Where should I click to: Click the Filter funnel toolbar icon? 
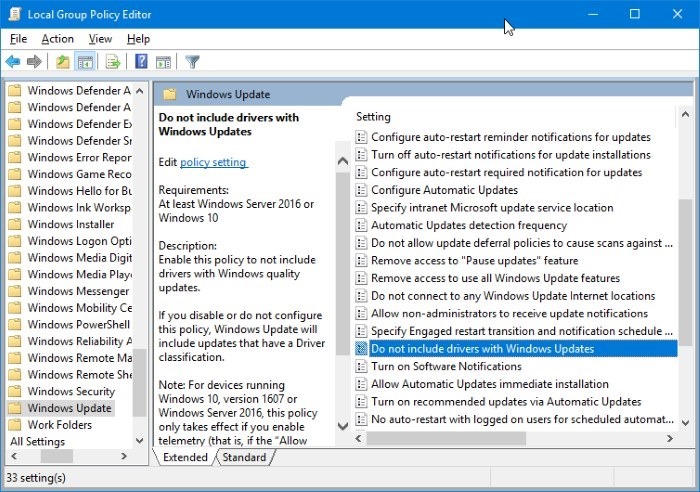pyautogui.click(x=192, y=62)
